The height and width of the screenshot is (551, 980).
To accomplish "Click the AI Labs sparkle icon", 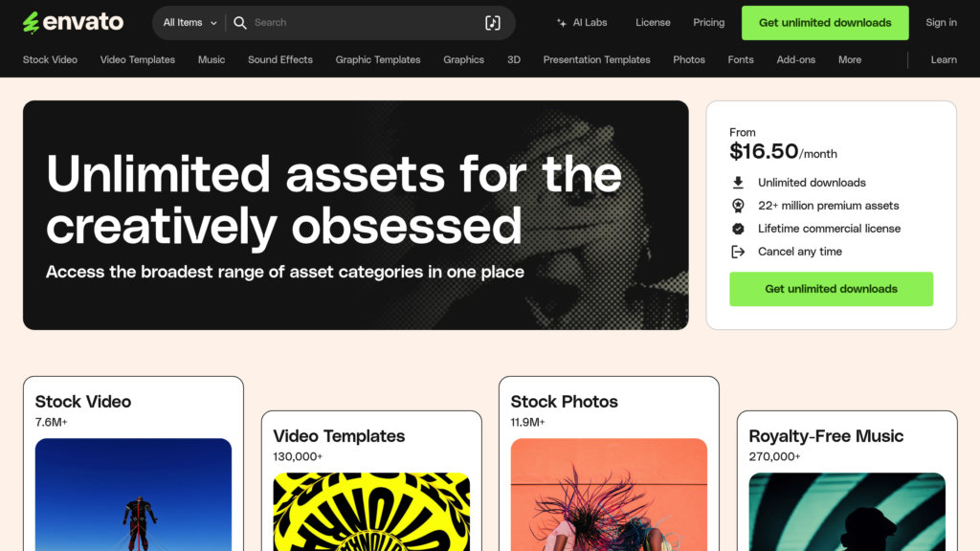I will (x=561, y=23).
